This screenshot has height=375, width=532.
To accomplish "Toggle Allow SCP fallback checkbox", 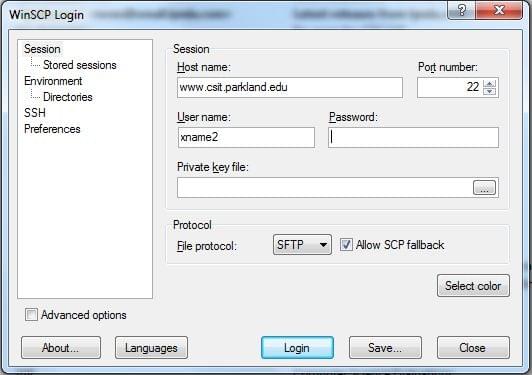I will [x=346, y=244].
